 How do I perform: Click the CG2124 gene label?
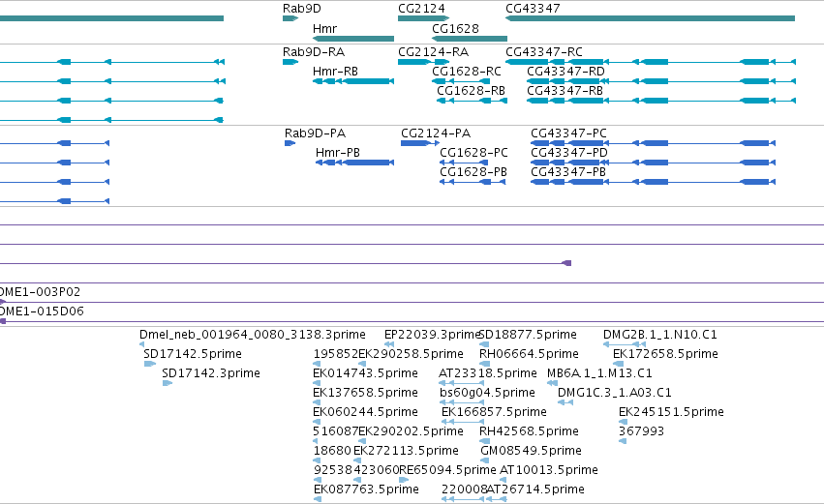coord(421,9)
